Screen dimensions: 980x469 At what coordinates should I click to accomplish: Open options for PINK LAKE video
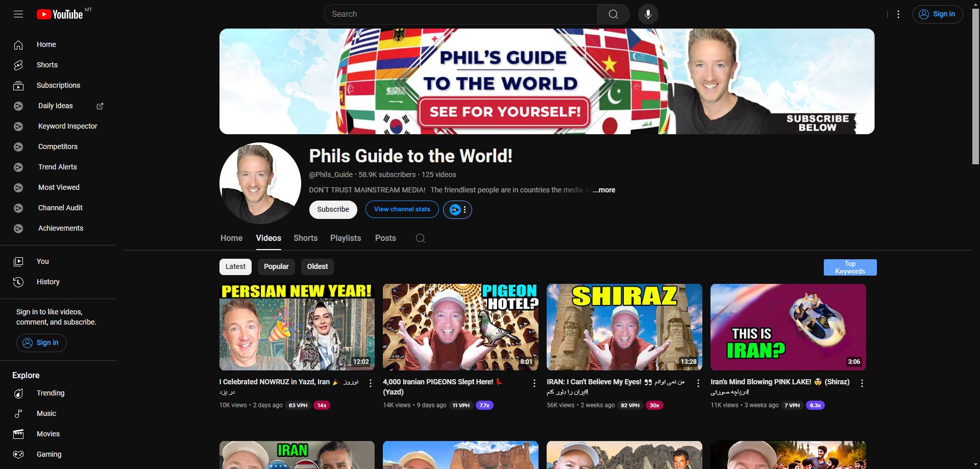862,383
